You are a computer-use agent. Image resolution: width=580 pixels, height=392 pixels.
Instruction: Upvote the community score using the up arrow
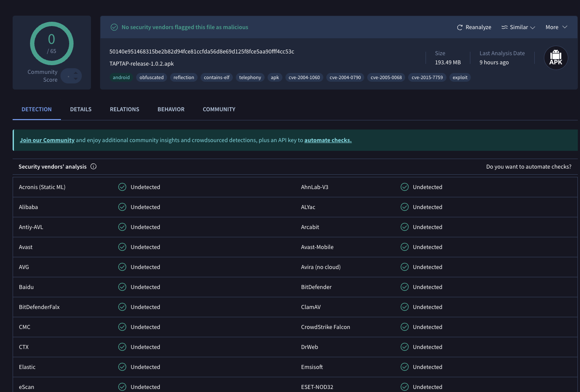76,73
